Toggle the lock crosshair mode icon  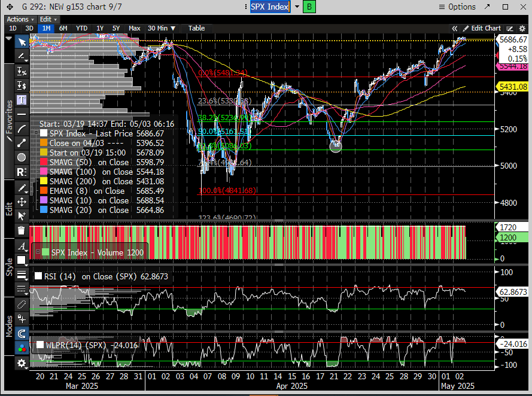pos(22,319)
